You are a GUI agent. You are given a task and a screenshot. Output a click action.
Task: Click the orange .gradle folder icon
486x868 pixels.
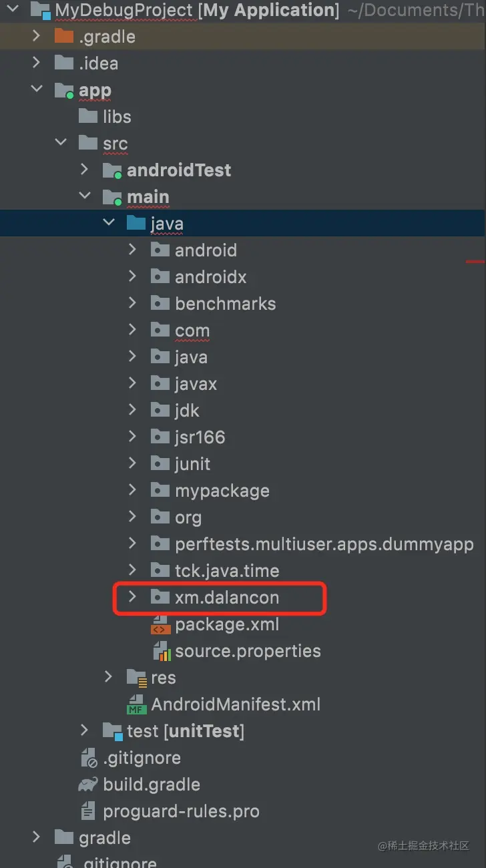tap(64, 37)
